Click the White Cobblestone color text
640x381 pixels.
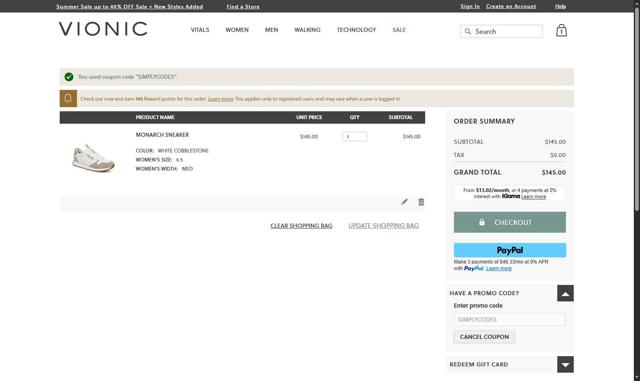[183, 151]
